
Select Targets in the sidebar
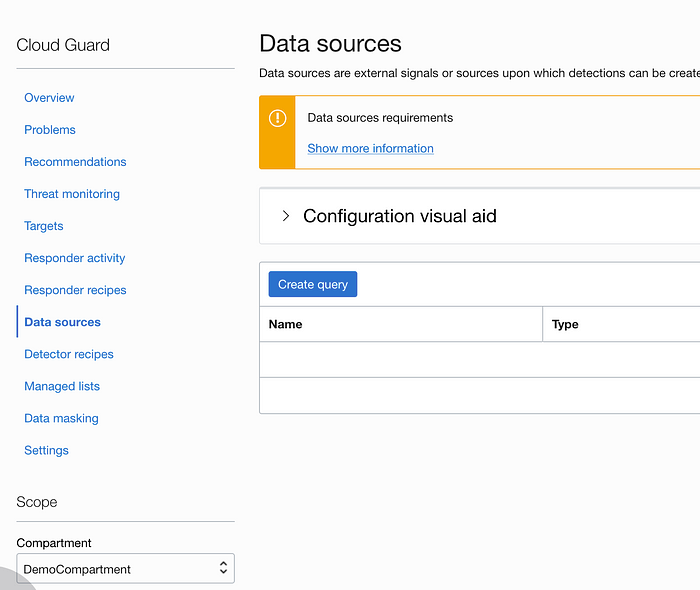pos(44,226)
